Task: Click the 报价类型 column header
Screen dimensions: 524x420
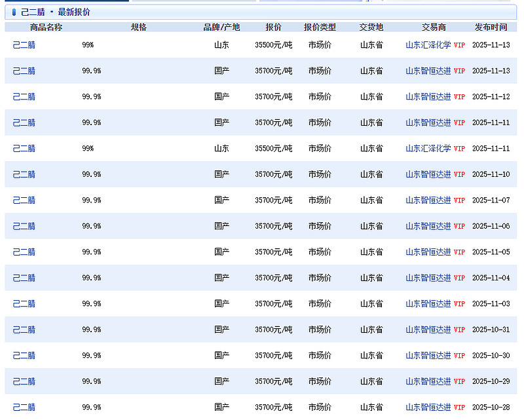Action: [x=320, y=27]
